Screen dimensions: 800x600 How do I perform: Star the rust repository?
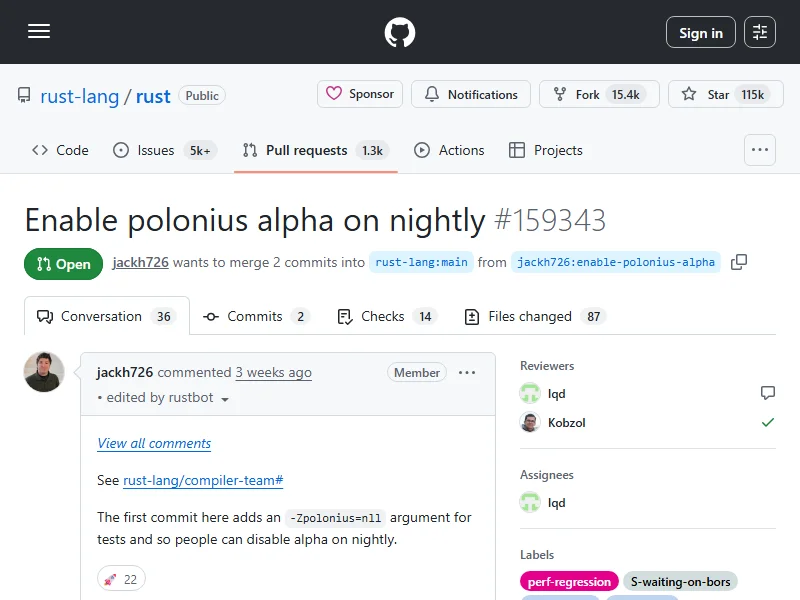(x=726, y=94)
